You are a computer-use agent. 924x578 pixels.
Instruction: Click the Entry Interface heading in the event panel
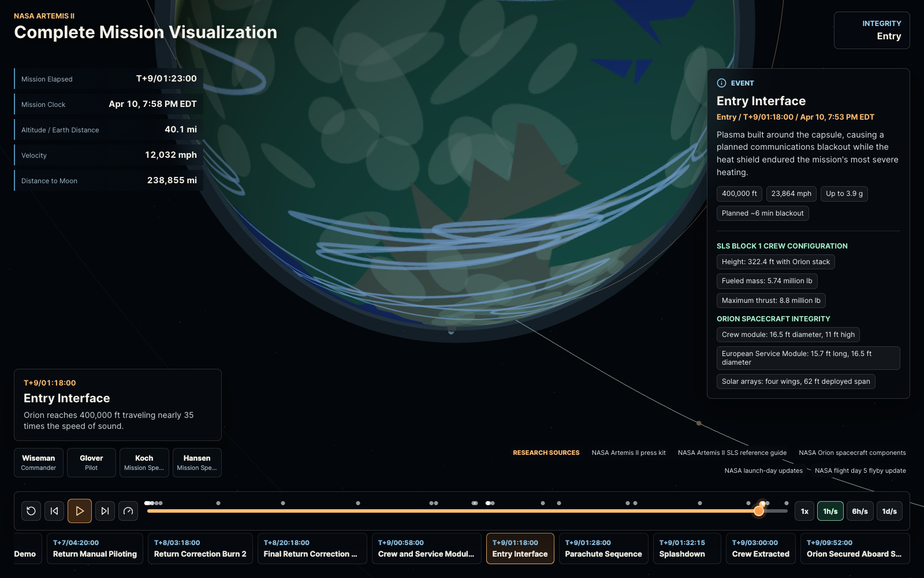761,101
